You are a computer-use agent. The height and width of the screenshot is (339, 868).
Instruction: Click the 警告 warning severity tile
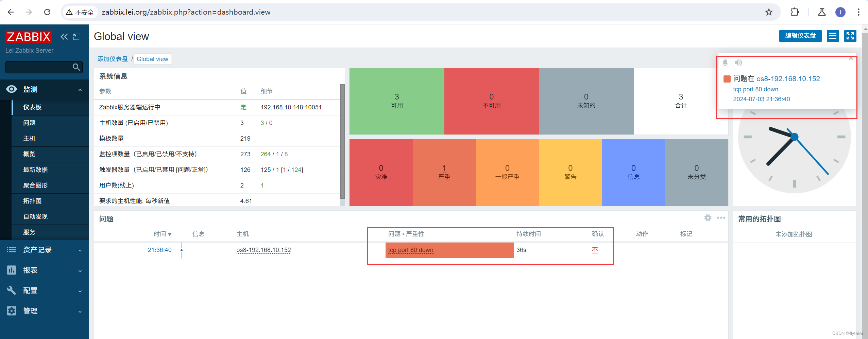pos(570,173)
